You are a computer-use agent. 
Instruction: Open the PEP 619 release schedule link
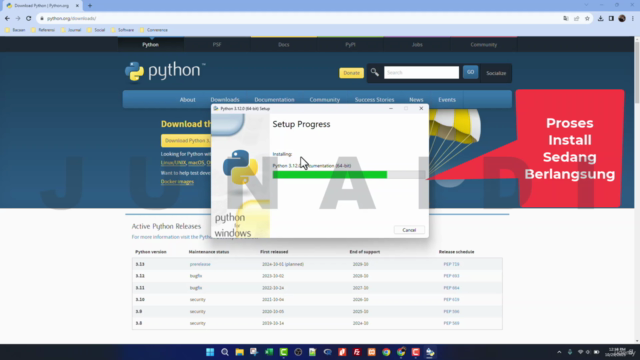(x=451, y=300)
